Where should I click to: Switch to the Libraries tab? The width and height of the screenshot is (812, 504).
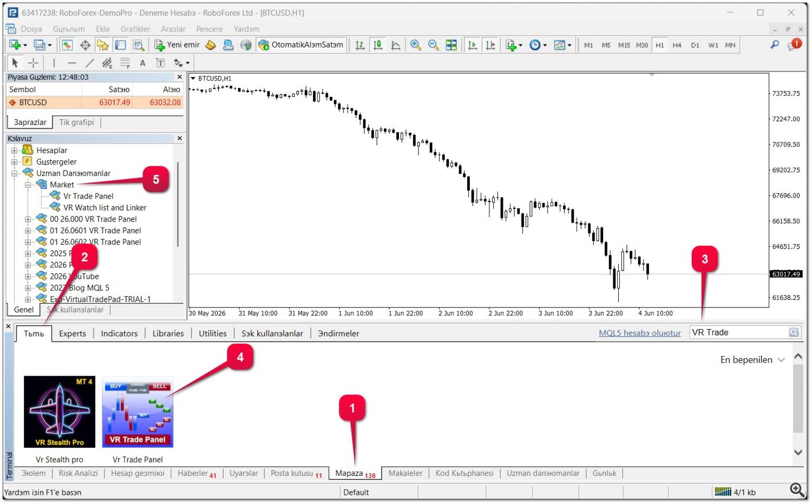click(x=168, y=333)
